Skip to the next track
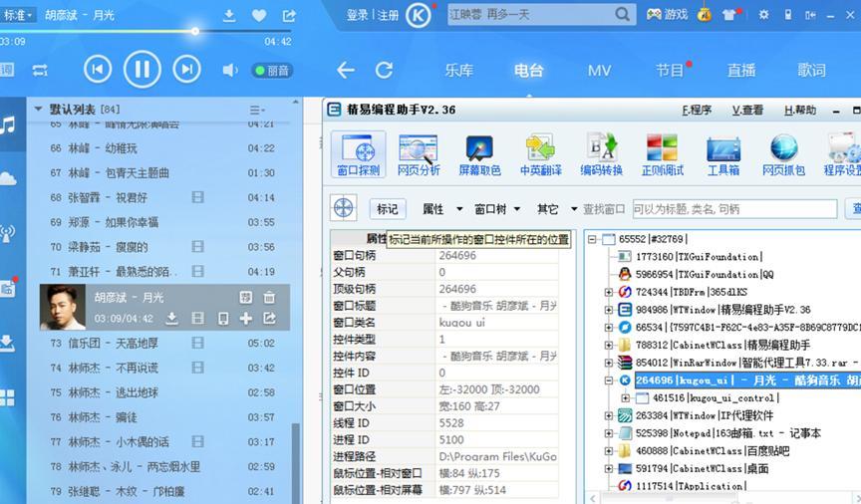861x504 pixels. 186,69
